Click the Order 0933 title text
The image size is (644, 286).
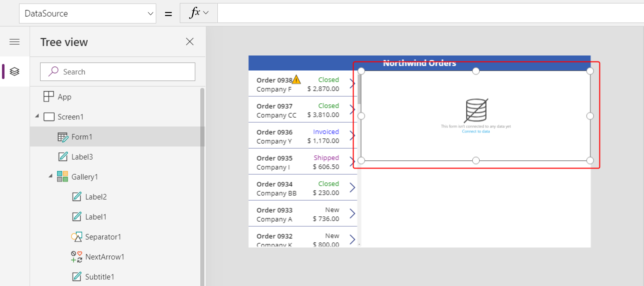[x=274, y=210]
